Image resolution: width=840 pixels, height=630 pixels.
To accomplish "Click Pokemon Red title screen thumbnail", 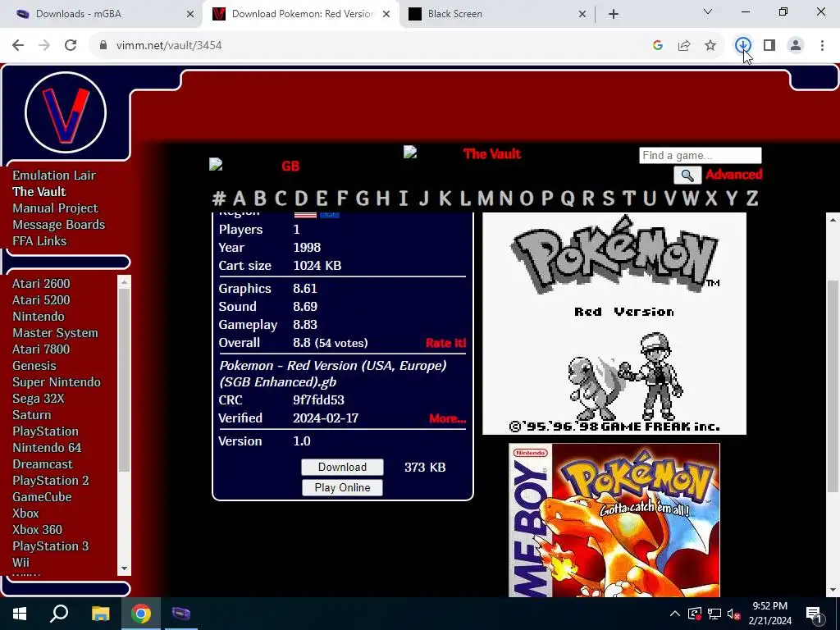I will coord(614,323).
